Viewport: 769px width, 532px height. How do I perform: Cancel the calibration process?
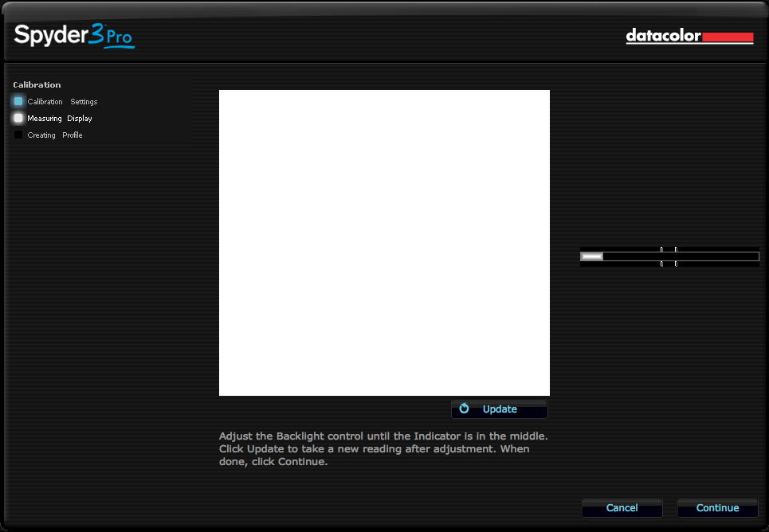pyautogui.click(x=622, y=508)
